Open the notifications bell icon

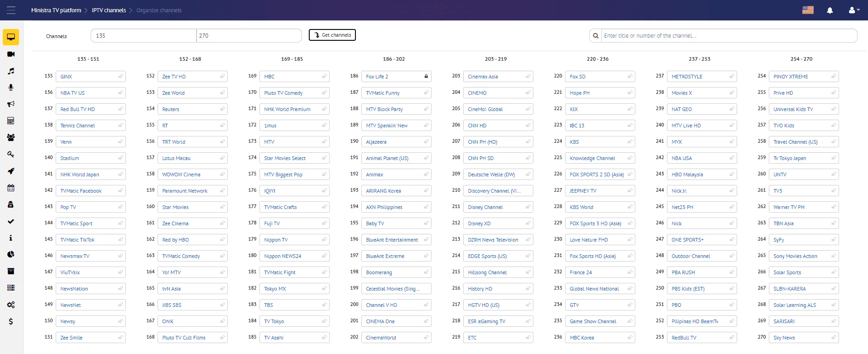(x=830, y=10)
